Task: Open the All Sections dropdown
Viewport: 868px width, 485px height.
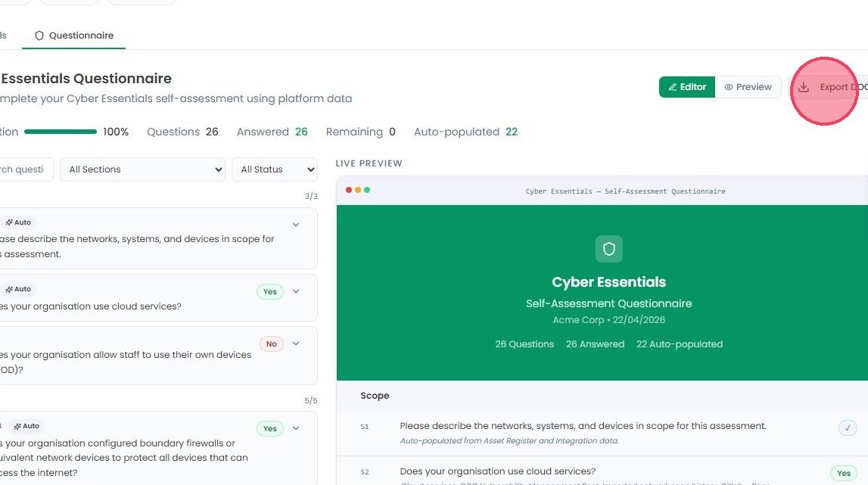Action: pyautogui.click(x=143, y=169)
